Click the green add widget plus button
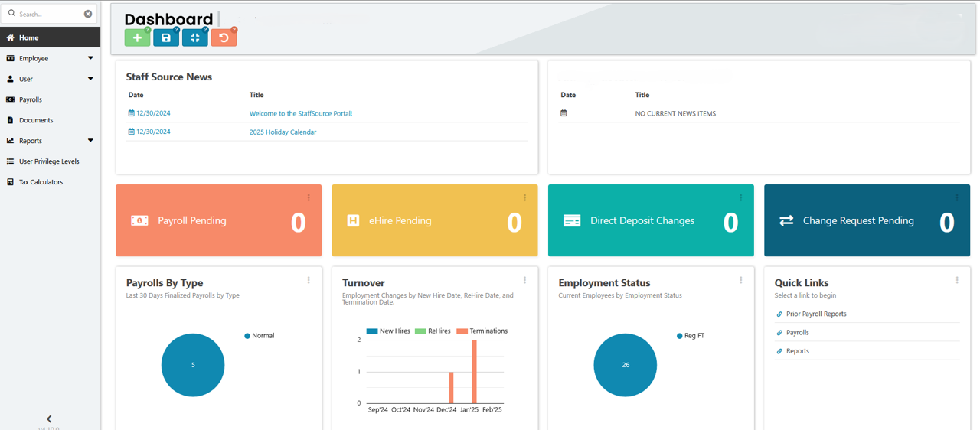The width and height of the screenshot is (980, 430). pyautogui.click(x=137, y=37)
